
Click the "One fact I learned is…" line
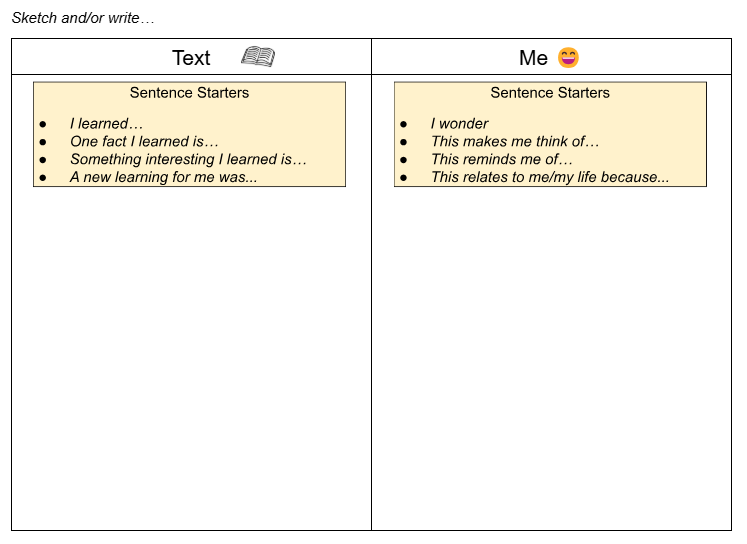(144, 142)
